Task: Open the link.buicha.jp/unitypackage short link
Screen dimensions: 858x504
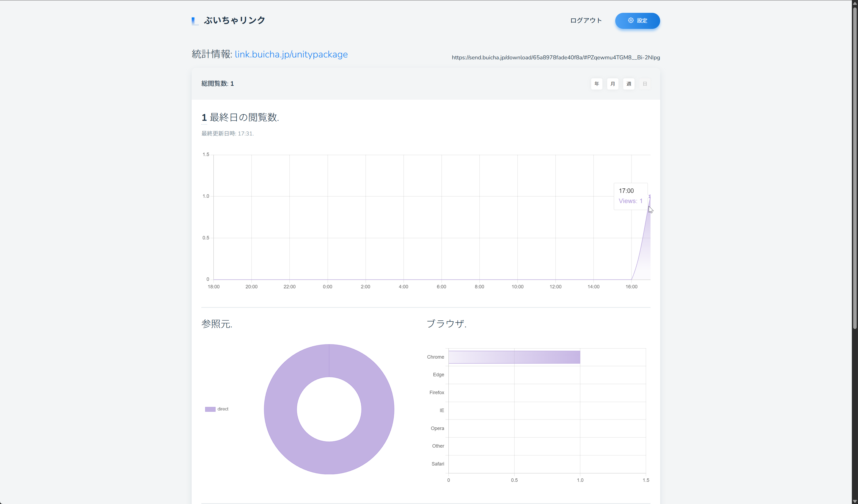Action: (291, 55)
